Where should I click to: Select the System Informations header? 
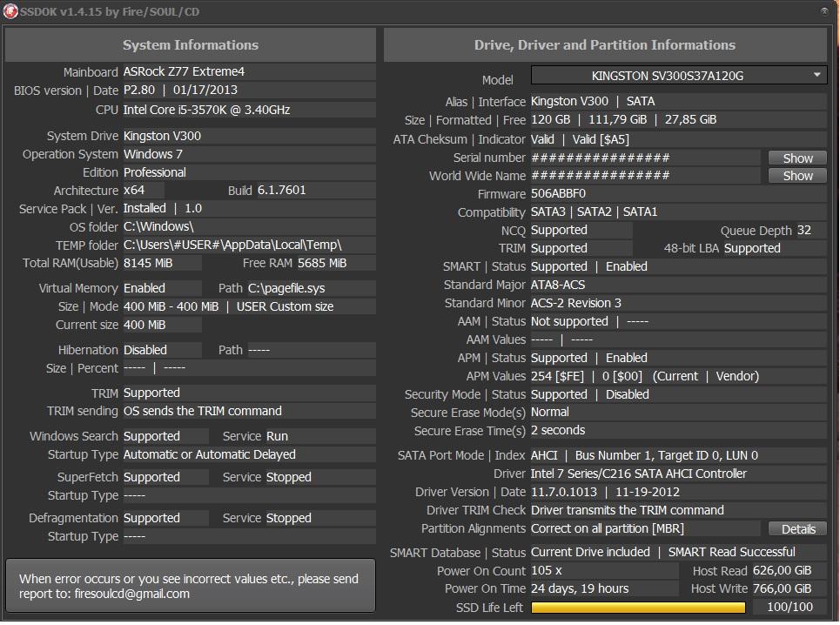(190, 45)
